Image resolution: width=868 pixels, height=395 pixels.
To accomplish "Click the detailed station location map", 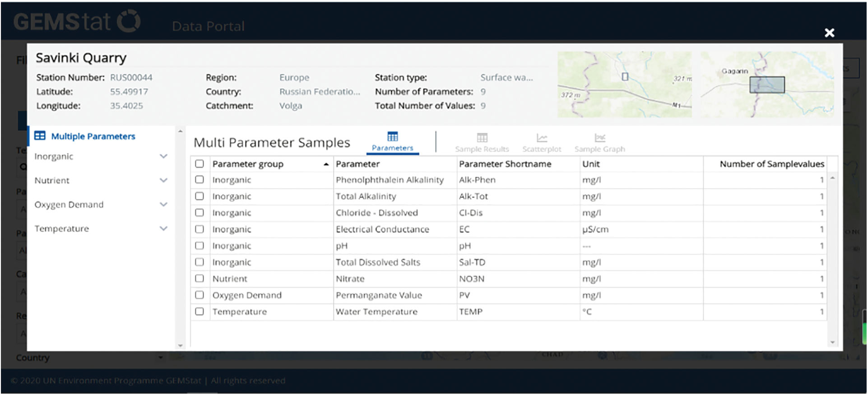I will pos(624,84).
